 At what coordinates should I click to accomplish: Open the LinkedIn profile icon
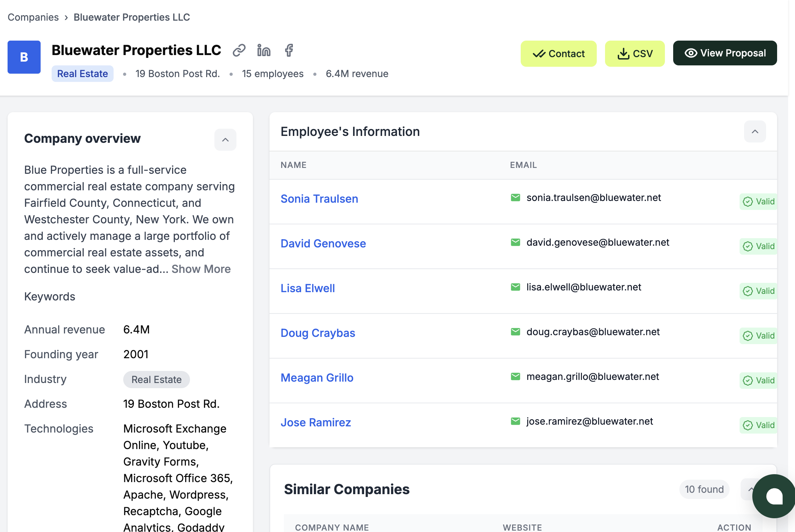pos(264,50)
